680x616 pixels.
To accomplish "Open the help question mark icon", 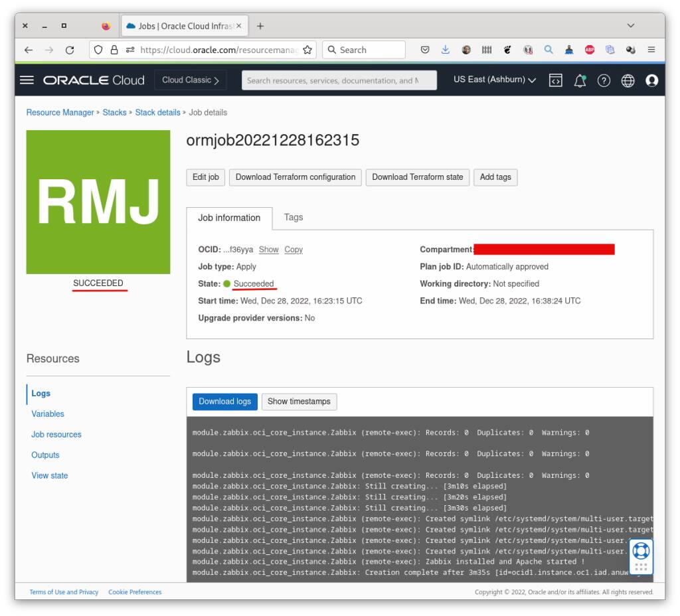I will (604, 80).
